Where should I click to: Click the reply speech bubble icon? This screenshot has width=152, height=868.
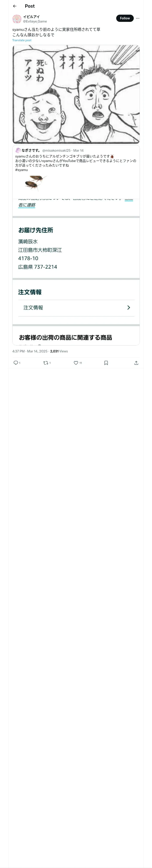pos(16,363)
